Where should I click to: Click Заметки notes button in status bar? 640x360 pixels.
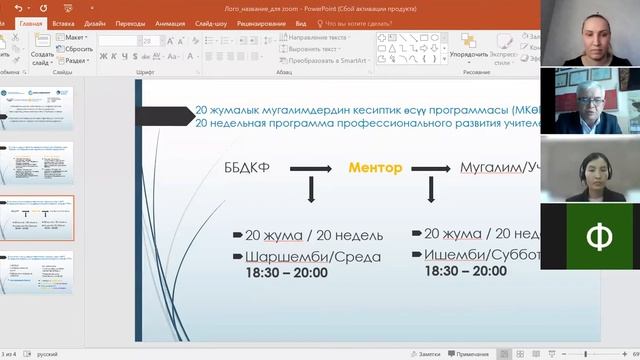point(426,354)
